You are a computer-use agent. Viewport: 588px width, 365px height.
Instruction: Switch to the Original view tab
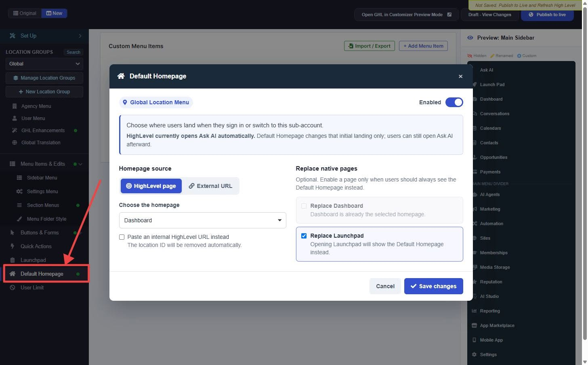point(25,13)
